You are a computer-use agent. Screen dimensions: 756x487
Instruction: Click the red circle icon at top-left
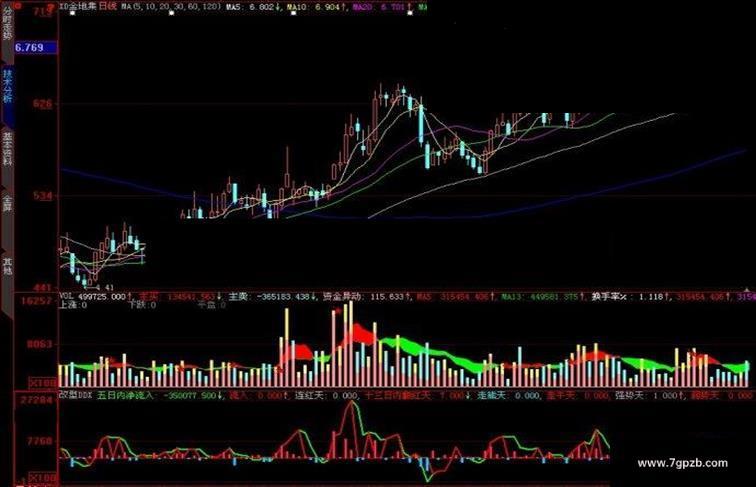tap(18, 6)
